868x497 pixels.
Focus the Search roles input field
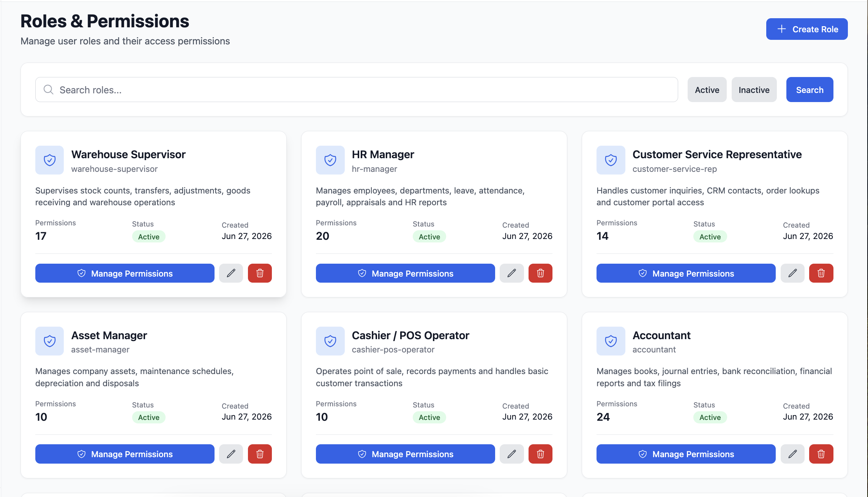(357, 90)
